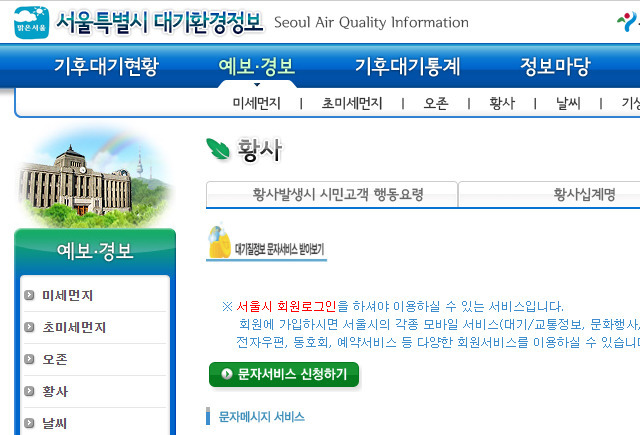Click the 예보·경보 sidebar header

pyautogui.click(x=95, y=251)
